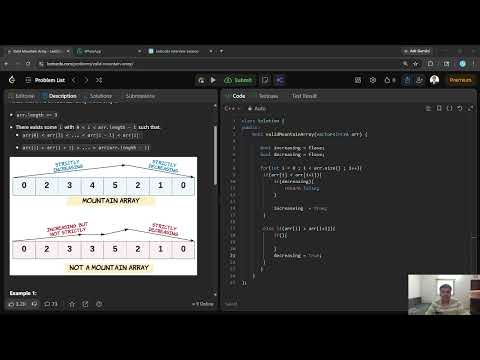Open the help question mark icon
The image size is (480, 360).
[99, 304]
